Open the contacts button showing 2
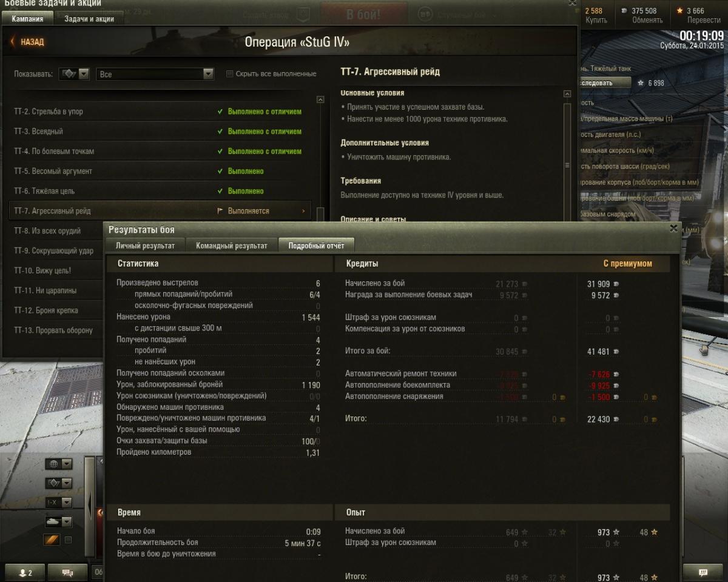This screenshot has width=728, height=582. pos(25,572)
